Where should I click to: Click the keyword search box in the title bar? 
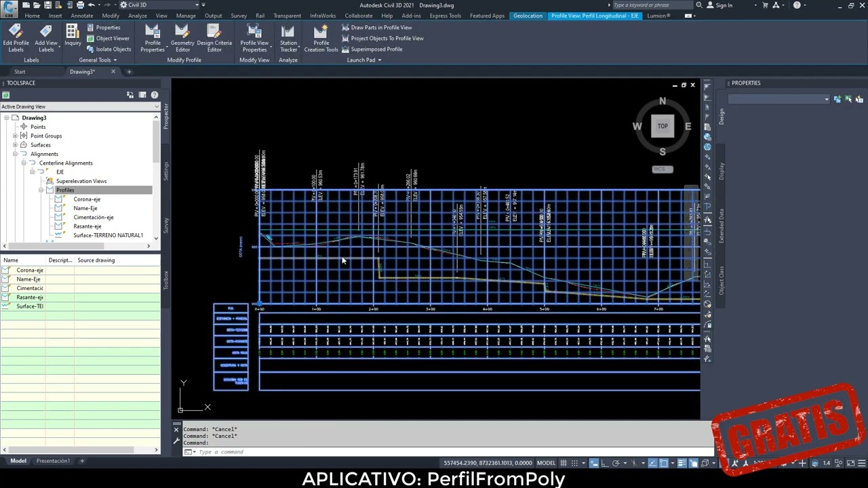(652, 5)
